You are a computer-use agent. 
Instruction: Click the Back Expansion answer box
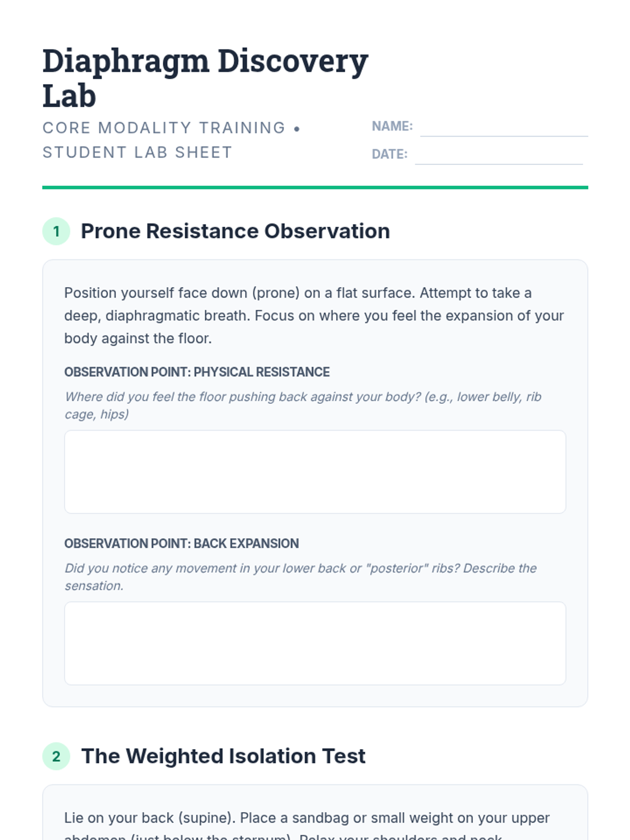coord(315,643)
